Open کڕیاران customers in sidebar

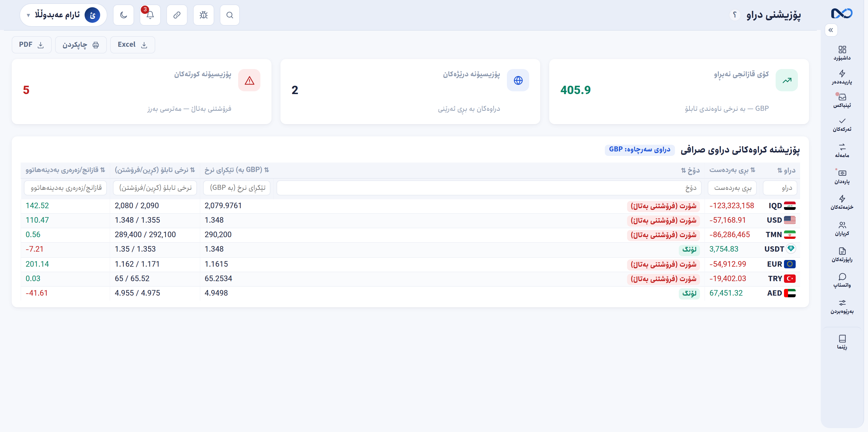(x=842, y=229)
